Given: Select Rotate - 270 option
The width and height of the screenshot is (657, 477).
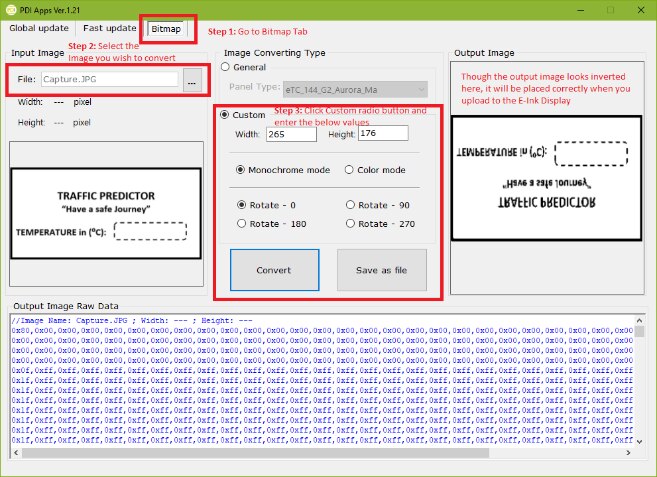Looking at the screenshot, I should (350, 223).
